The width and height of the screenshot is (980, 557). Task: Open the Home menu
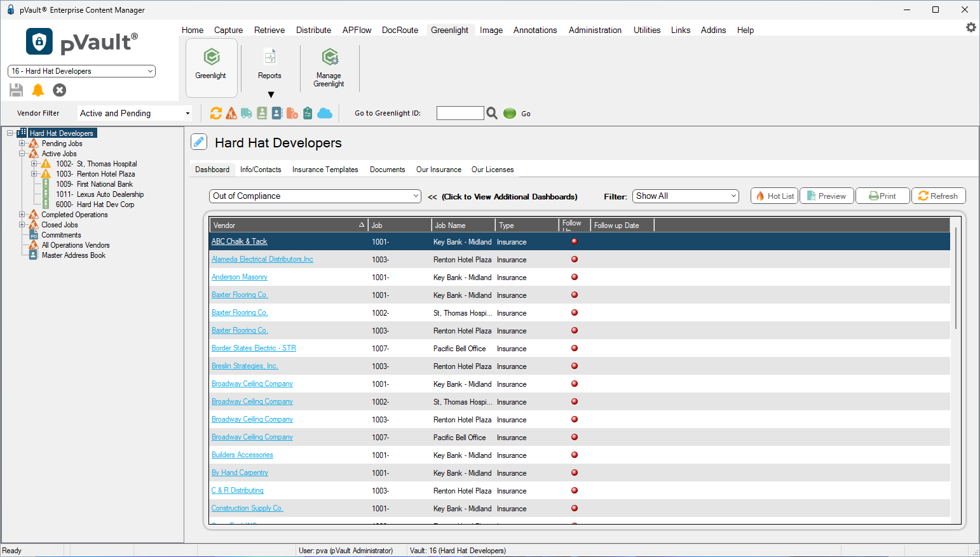pos(193,30)
